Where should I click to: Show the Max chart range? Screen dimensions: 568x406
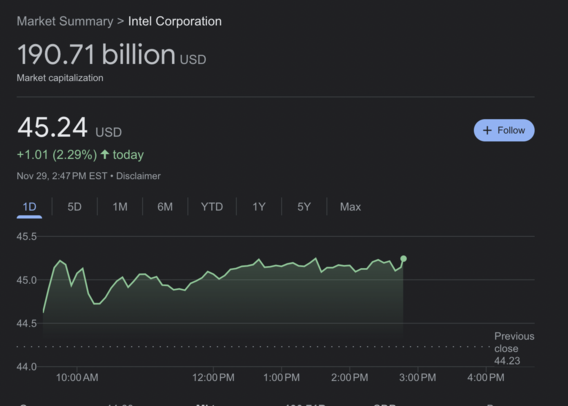tap(350, 207)
